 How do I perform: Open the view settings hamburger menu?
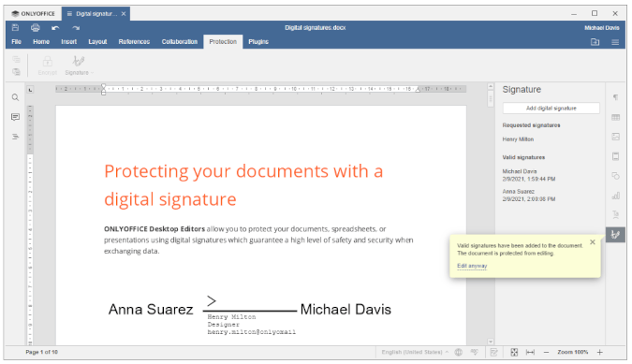(x=615, y=42)
